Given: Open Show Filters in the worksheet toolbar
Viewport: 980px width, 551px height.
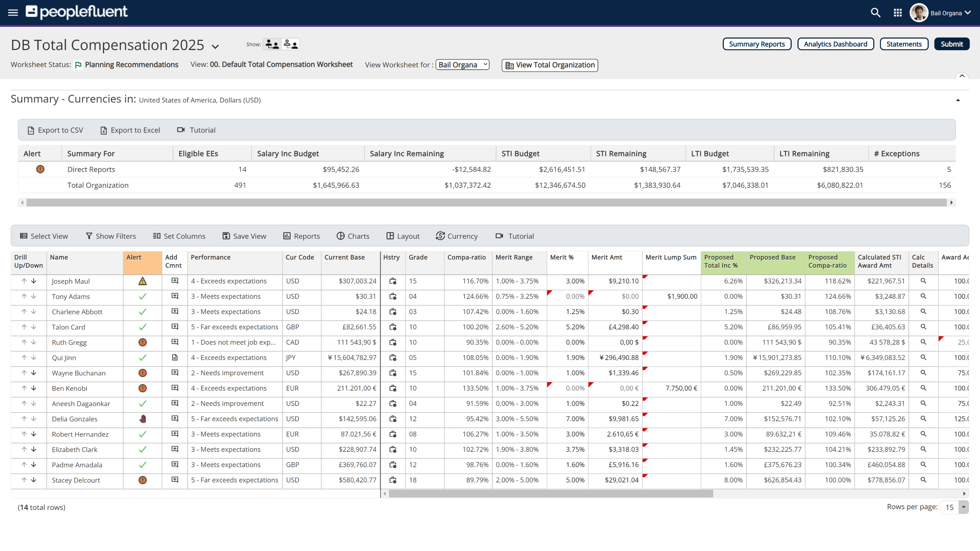Looking at the screenshot, I should click(x=111, y=236).
